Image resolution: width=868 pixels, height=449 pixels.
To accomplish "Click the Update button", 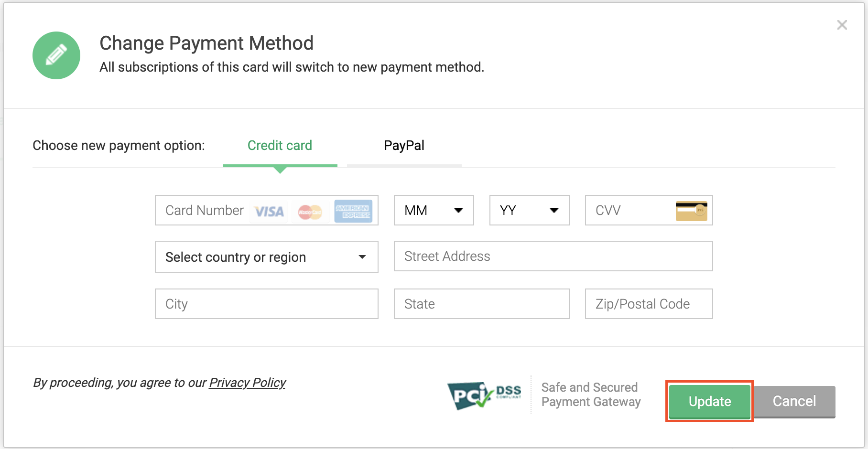I will tap(709, 401).
